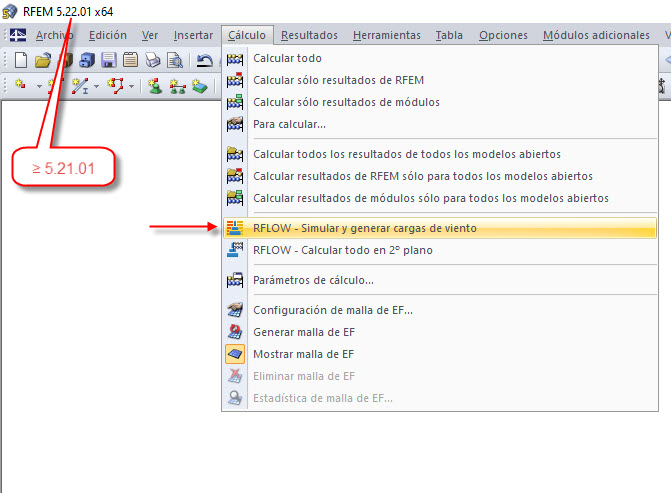Image resolution: width=671 pixels, height=493 pixels.
Task: Choose Calcular sólo resultados de módulos
Action: coord(440,102)
